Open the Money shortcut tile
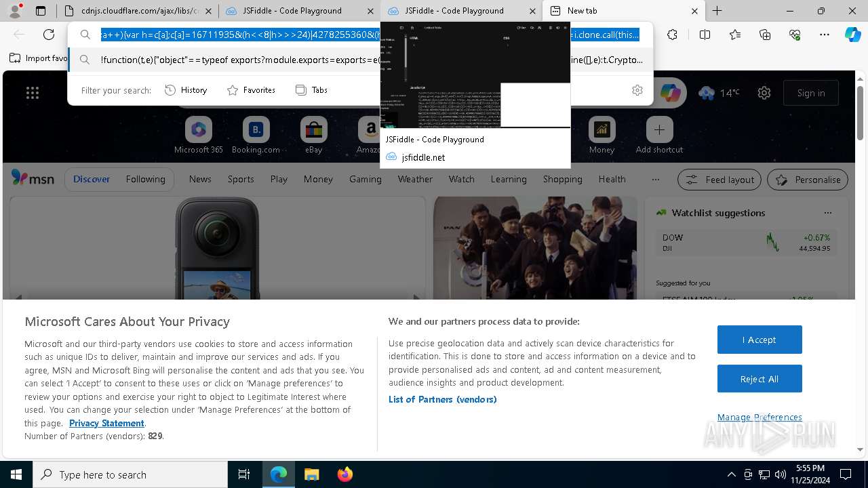The width and height of the screenshot is (868, 488). tap(601, 136)
